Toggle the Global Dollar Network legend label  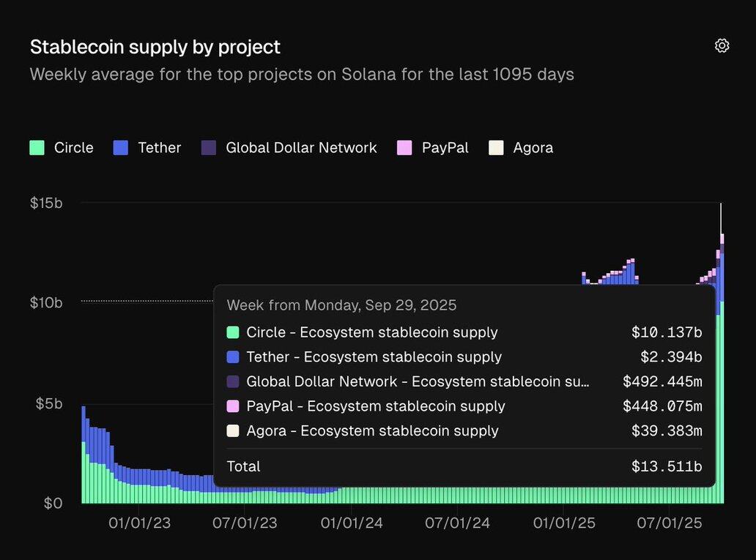coord(301,148)
